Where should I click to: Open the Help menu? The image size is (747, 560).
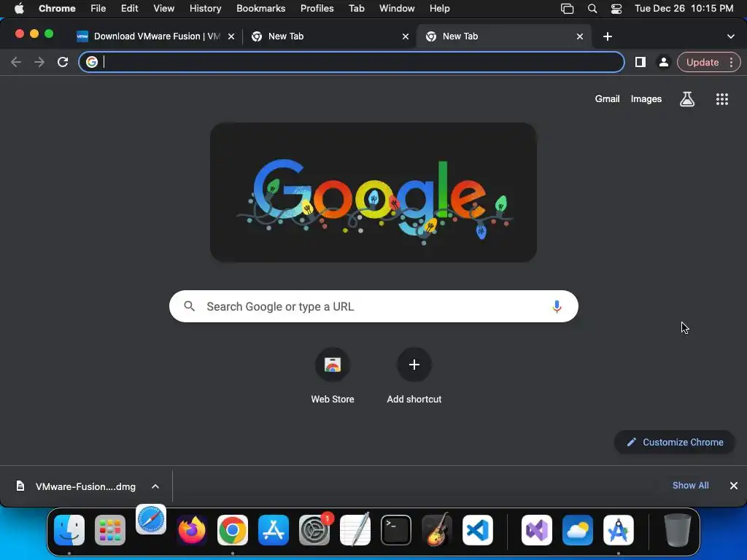click(439, 9)
